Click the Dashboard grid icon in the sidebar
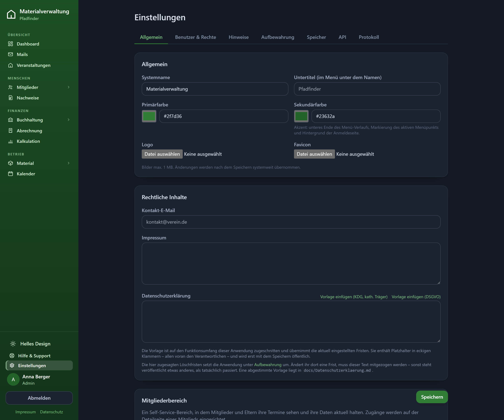 pyautogui.click(x=10, y=44)
